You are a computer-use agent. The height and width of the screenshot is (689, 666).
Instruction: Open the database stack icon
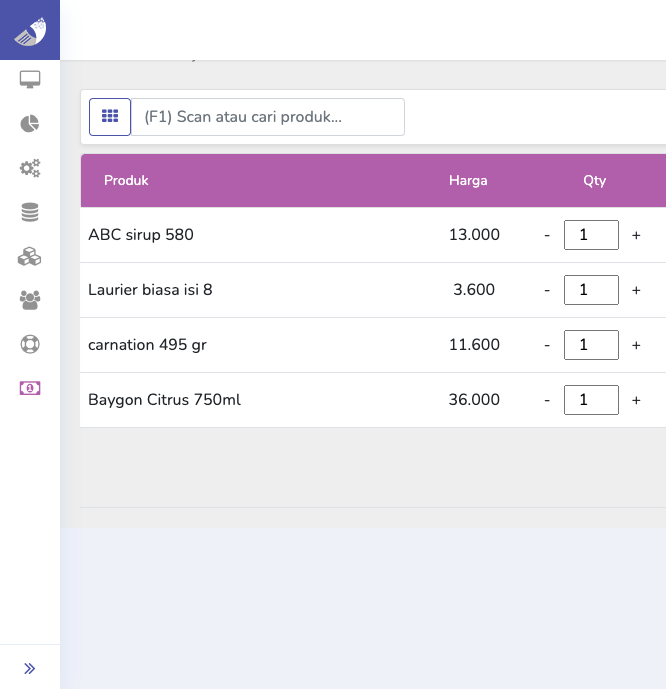coord(30,212)
